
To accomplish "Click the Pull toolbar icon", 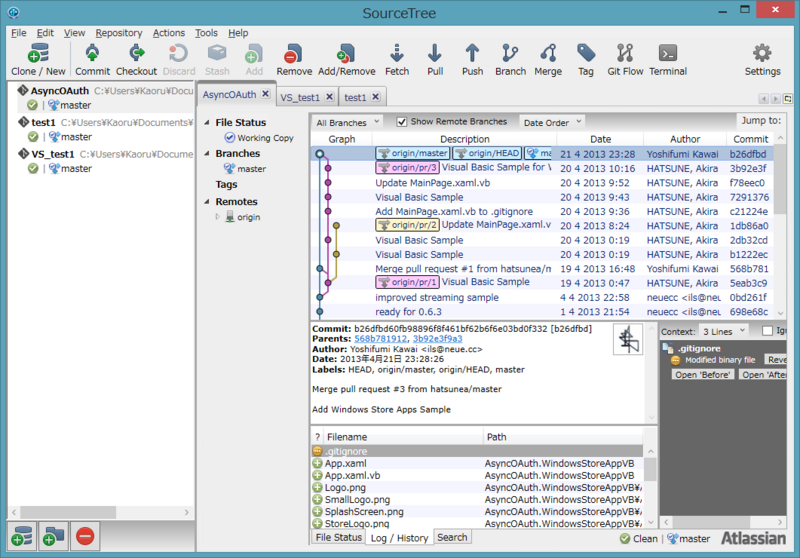I will [435, 60].
